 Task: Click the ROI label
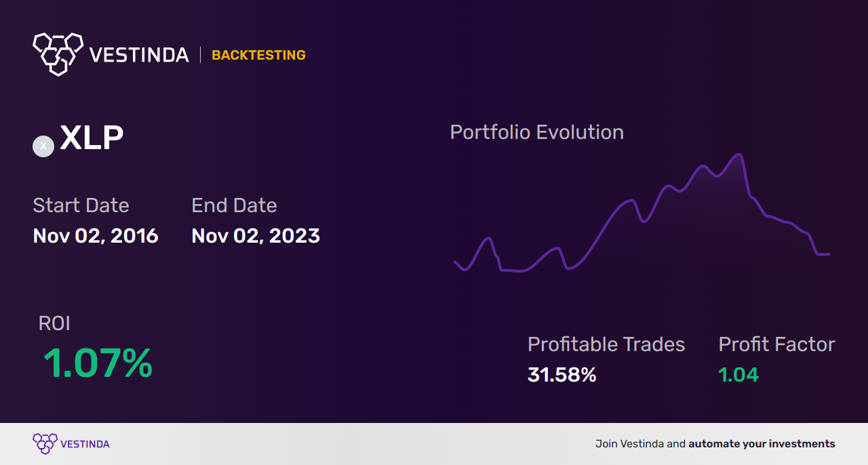click(x=54, y=323)
